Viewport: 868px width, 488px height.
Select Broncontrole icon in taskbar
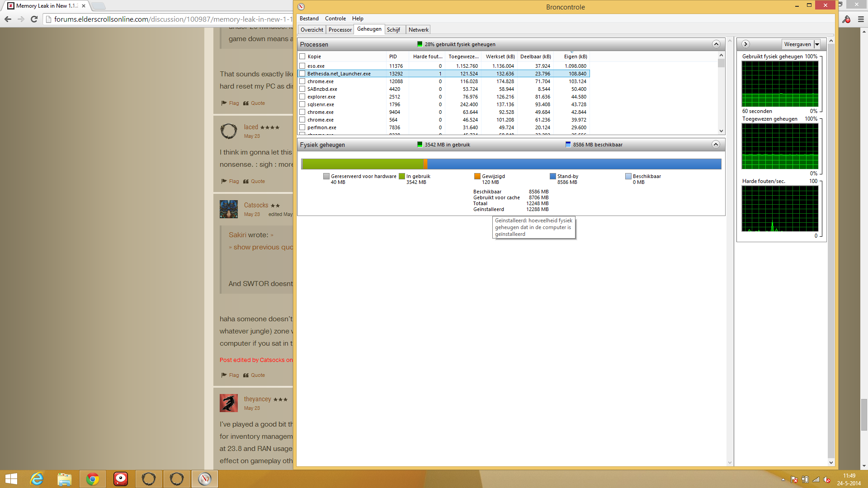tap(205, 479)
